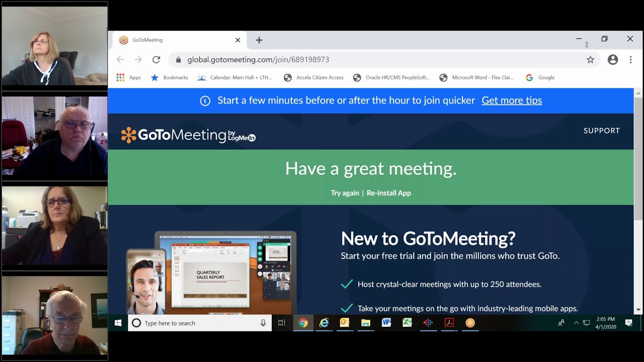View site security lock info

(178, 59)
